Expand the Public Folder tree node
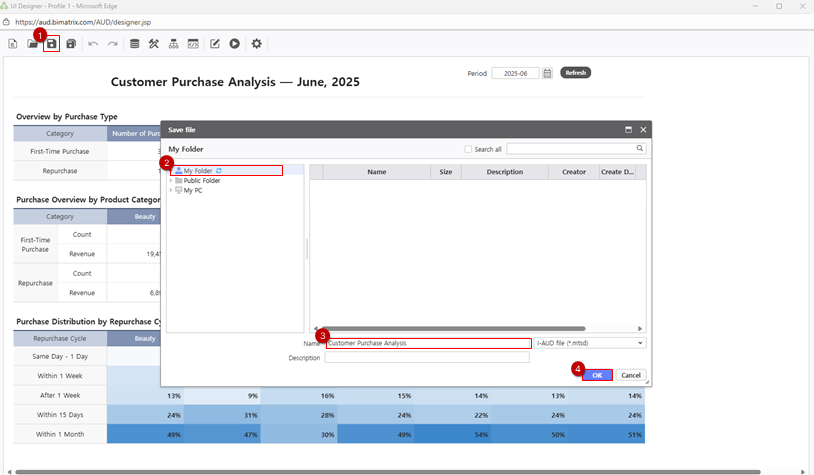The width and height of the screenshot is (814, 475). (171, 181)
